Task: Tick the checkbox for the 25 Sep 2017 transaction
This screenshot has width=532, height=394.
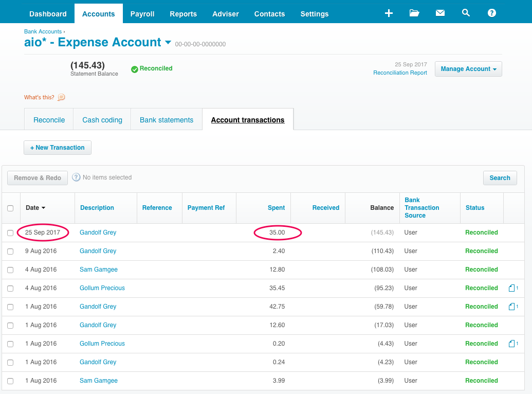Action: coord(10,232)
